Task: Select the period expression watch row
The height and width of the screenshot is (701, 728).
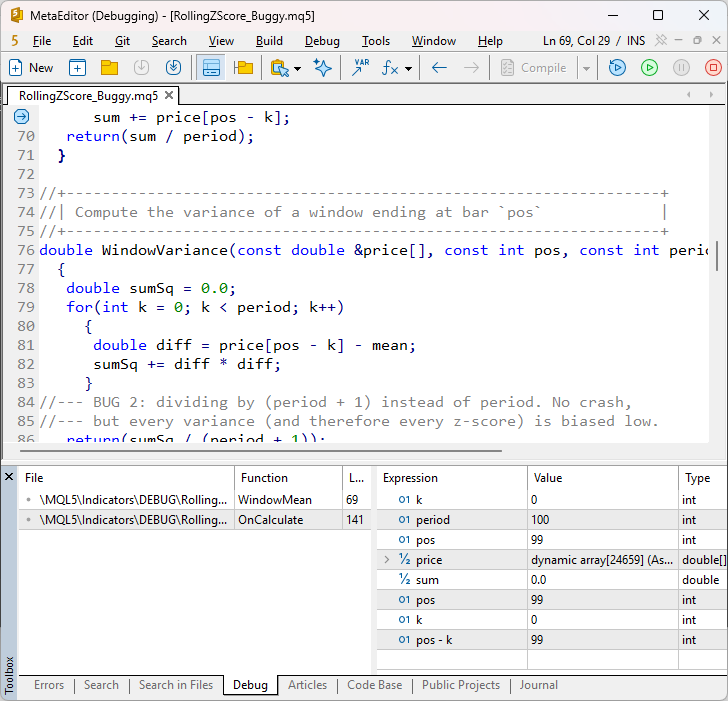Action: [x=552, y=519]
